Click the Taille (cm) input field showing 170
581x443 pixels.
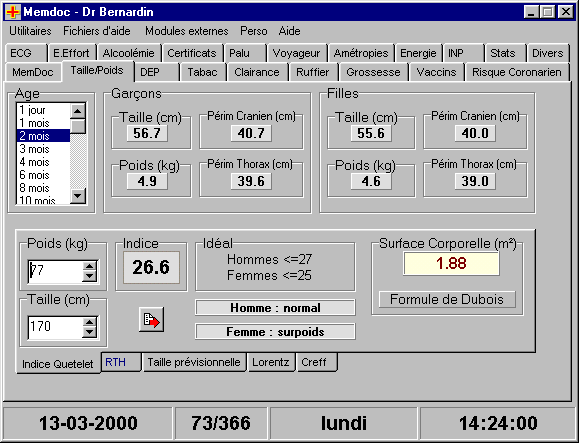[x=55, y=327]
